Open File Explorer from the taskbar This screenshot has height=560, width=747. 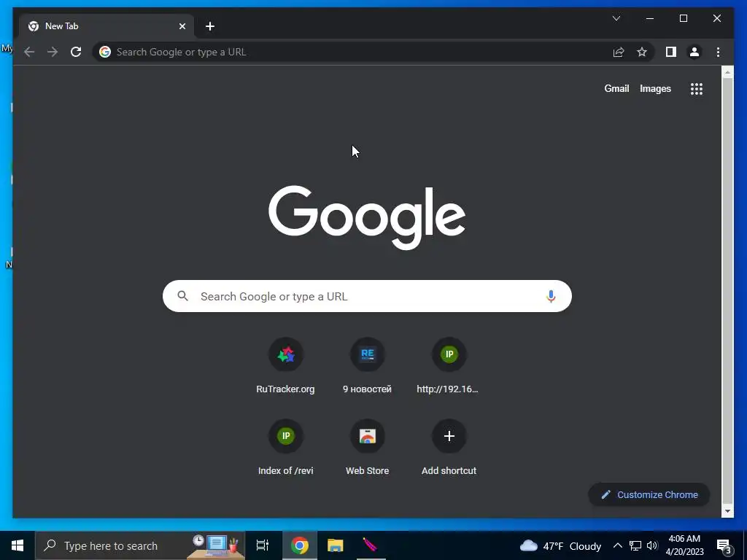tap(336, 545)
